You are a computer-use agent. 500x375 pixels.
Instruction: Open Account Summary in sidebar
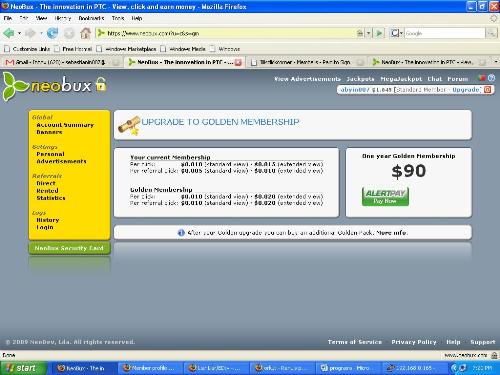click(65, 125)
